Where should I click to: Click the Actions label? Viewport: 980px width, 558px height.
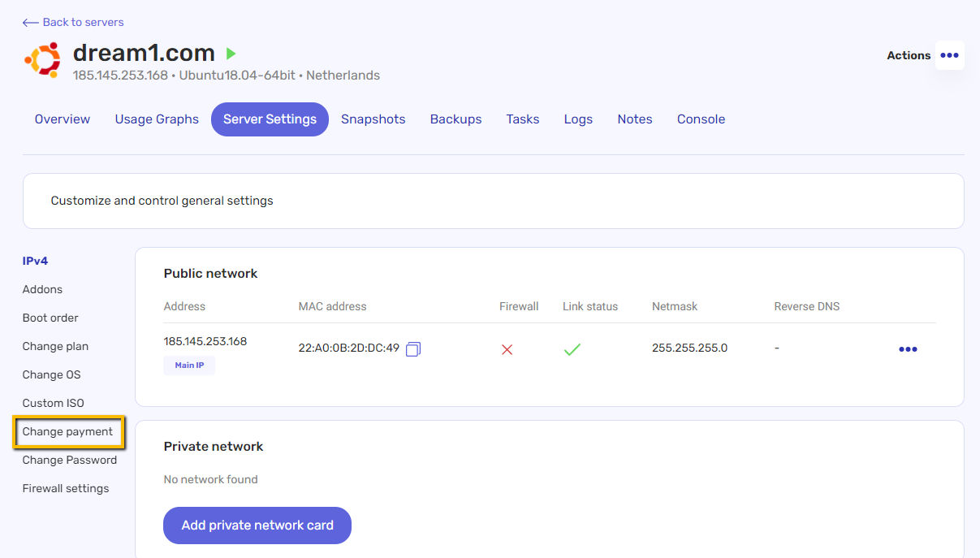pos(909,55)
